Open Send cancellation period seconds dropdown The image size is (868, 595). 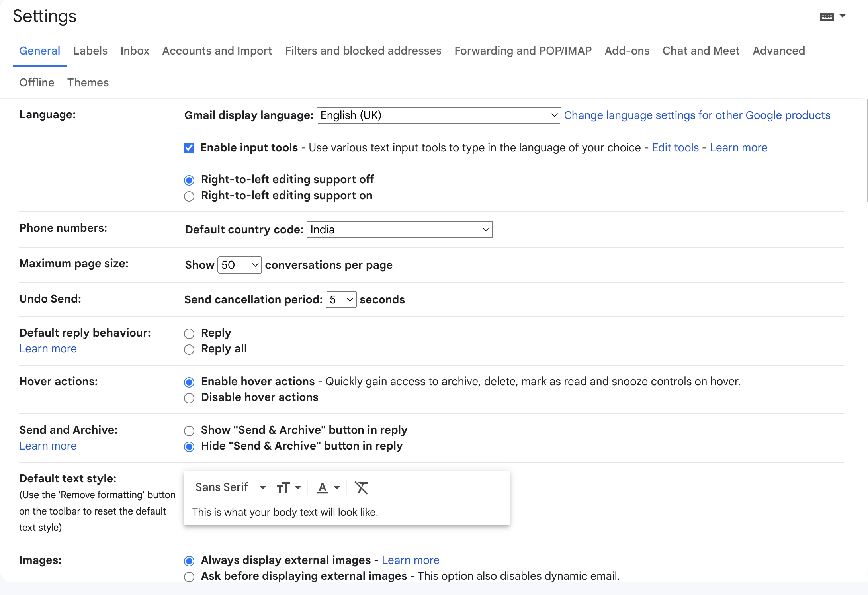click(x=341, y=300)
